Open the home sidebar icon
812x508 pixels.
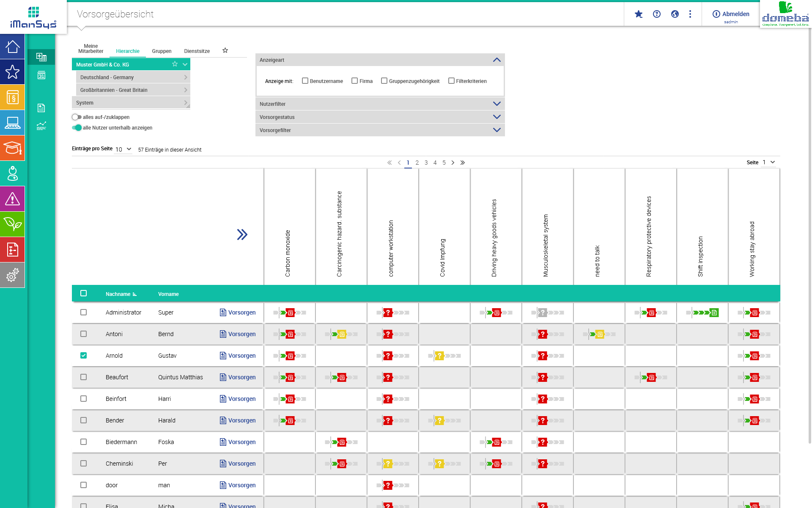tap(12, 47)
